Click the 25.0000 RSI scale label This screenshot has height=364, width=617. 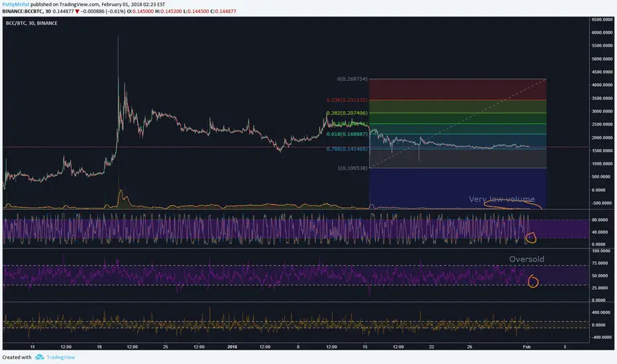pyautogui.click(x=600, y=288)
